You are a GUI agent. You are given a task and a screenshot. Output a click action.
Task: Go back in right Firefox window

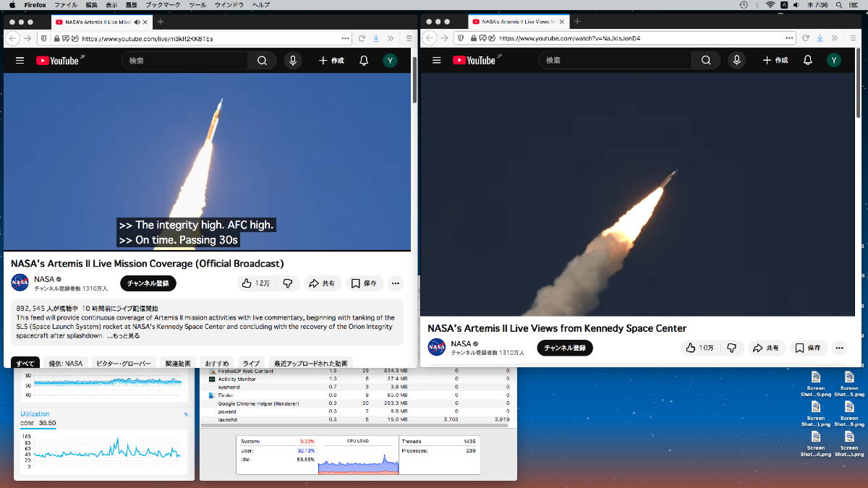[x=430, y=38]
